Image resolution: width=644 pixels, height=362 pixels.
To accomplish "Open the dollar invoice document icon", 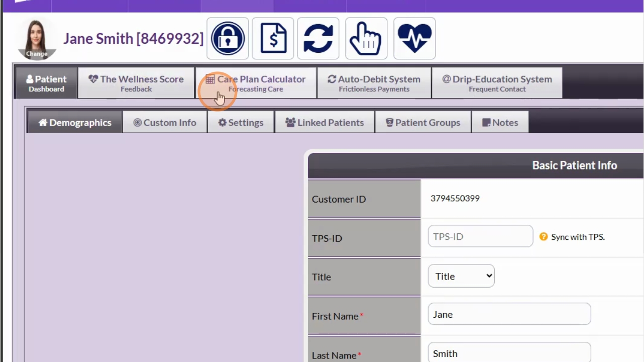I will coord(273,39).
